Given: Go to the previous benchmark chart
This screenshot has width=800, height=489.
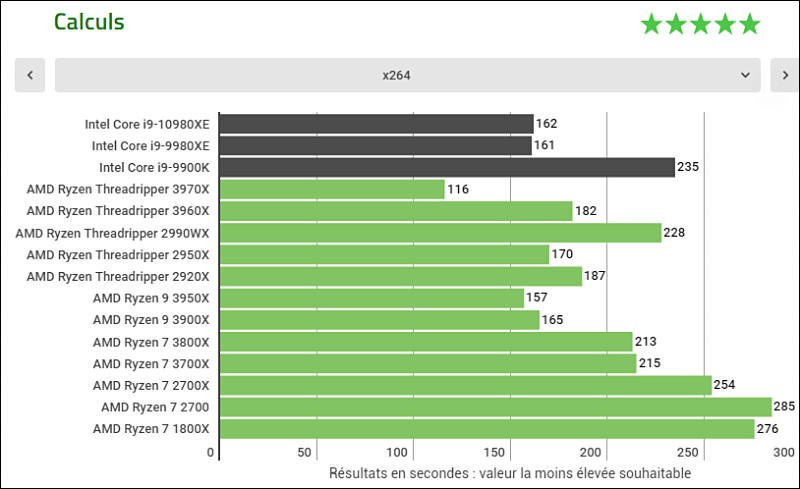Looking at the screenshot, I should (30, 75).
